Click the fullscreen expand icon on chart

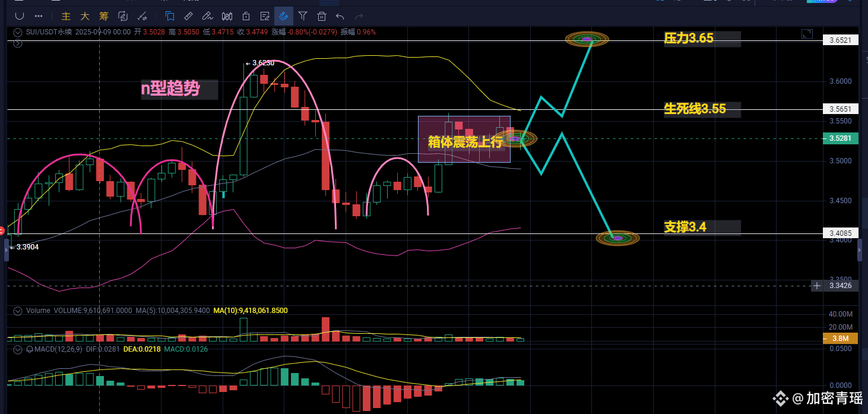click(806, 34)
